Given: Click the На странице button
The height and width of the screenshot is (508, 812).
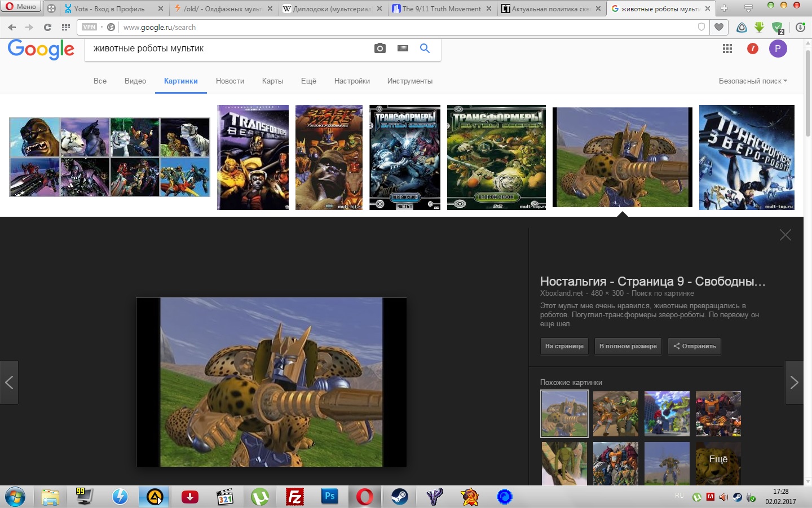Looking at the screenshot, I should click(564, 346).
